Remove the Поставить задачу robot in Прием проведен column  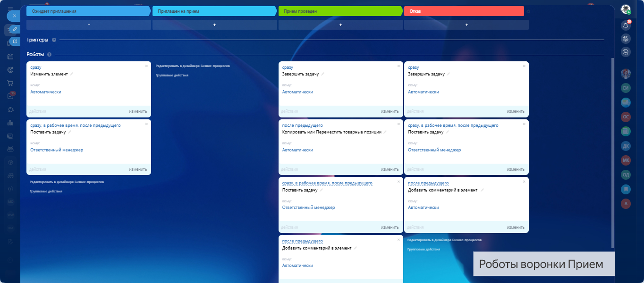point(398,182)
